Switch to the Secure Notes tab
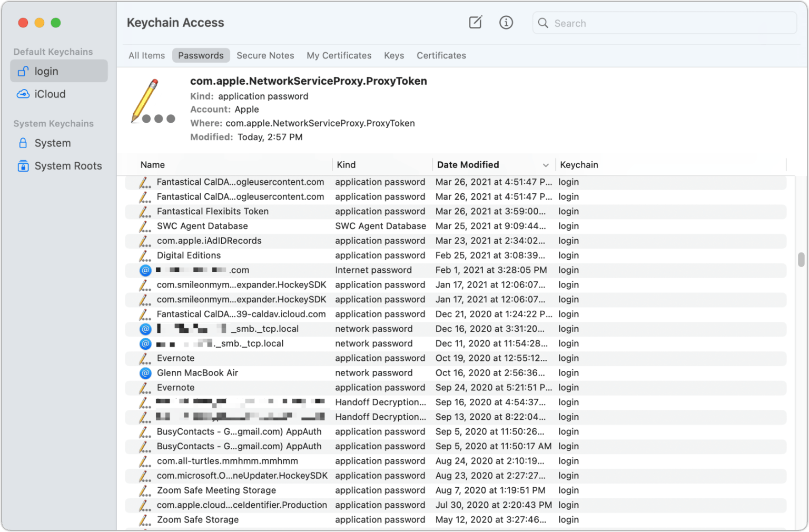 [x=265, y=56]
